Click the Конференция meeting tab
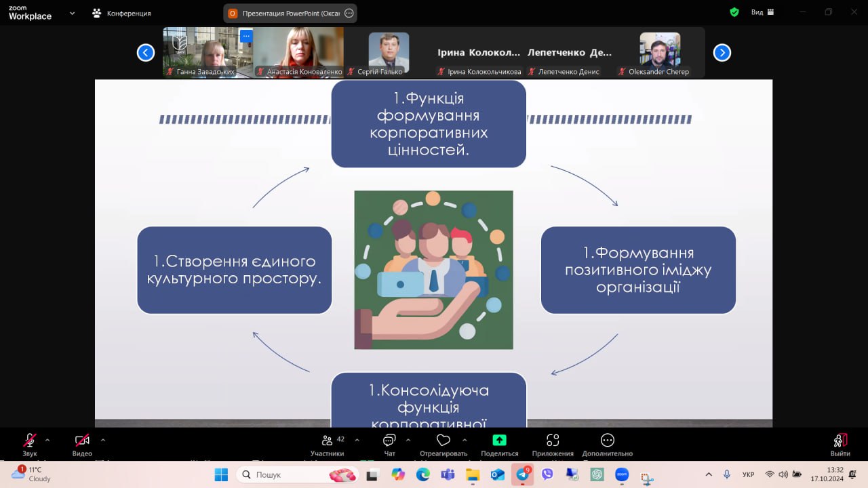The width and height of the screenshot is (868, 488). (x=122, y=13)
